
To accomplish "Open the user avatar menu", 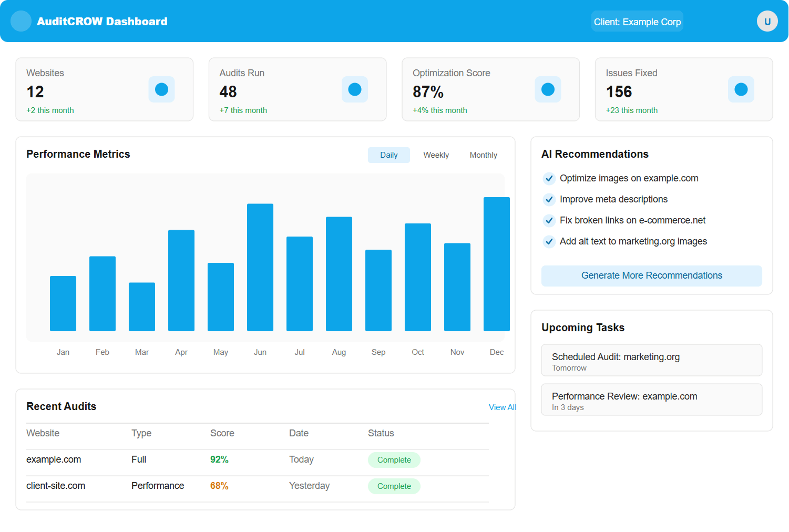I will click(x=767, y=21).
